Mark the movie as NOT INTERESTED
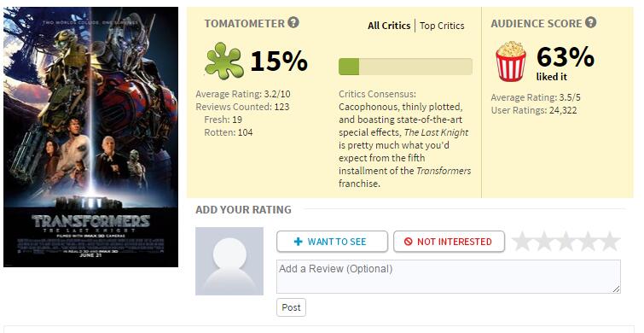 [x=449, y=242]
